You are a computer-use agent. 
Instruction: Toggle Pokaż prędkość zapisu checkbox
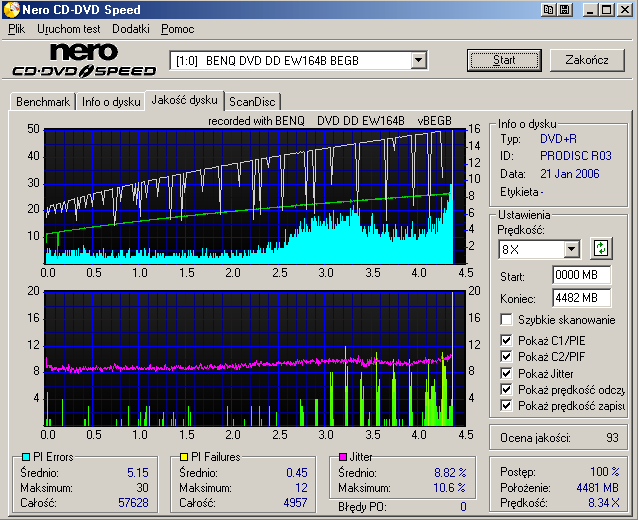(506, 405)
